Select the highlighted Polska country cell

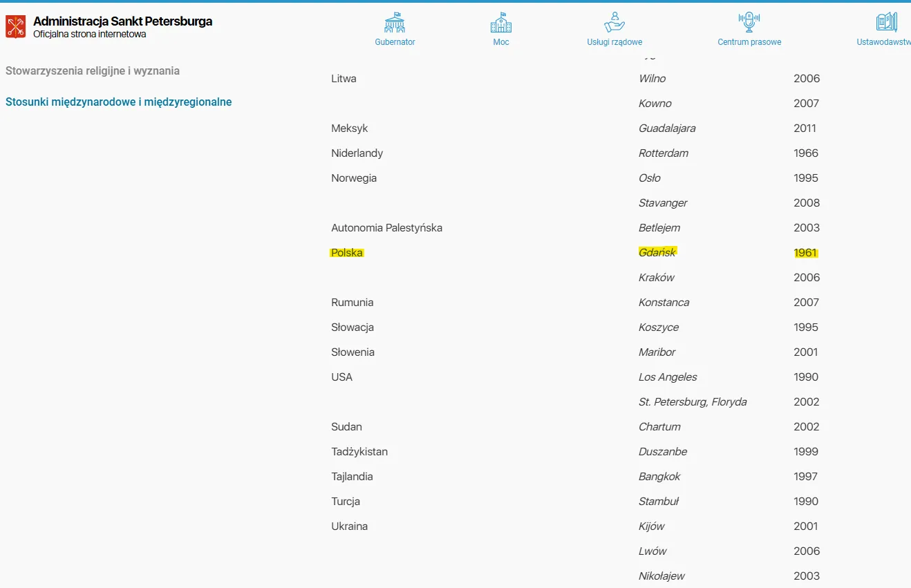(347, 252)
